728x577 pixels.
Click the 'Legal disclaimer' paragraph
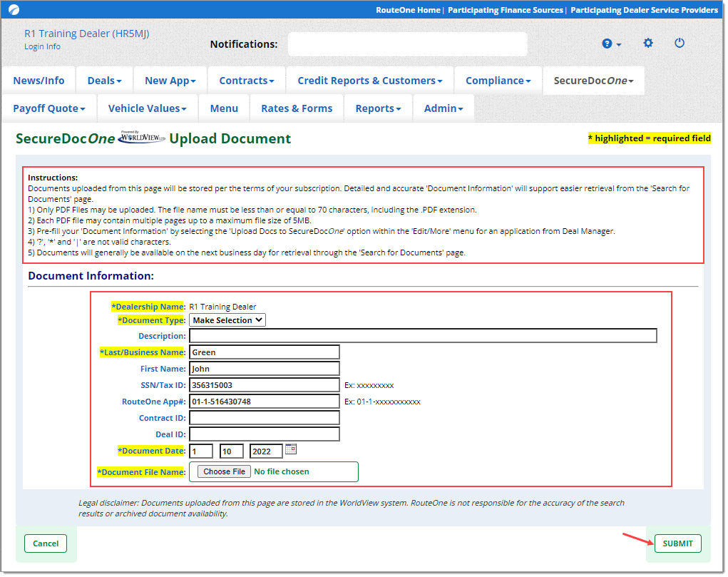pyautogui.click(x=351, y=509)
